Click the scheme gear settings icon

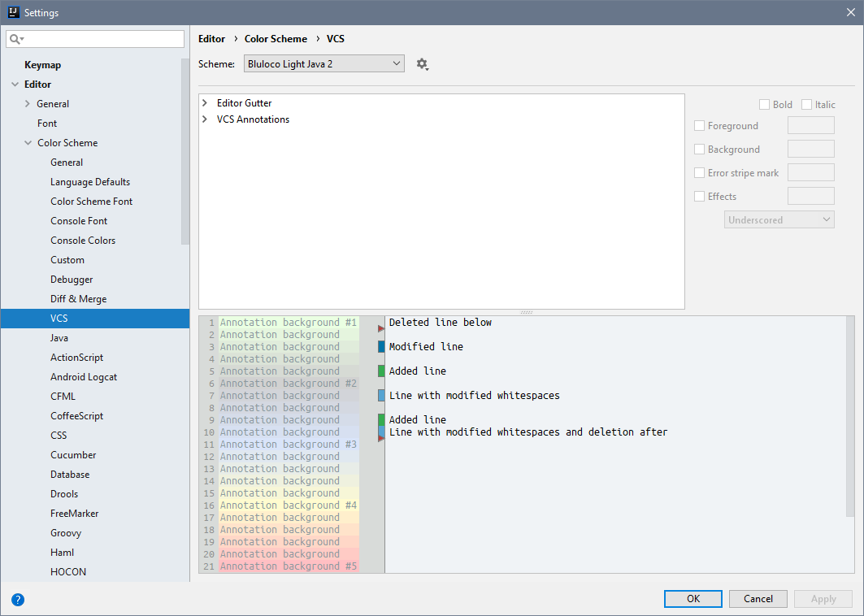click(422, 64)
